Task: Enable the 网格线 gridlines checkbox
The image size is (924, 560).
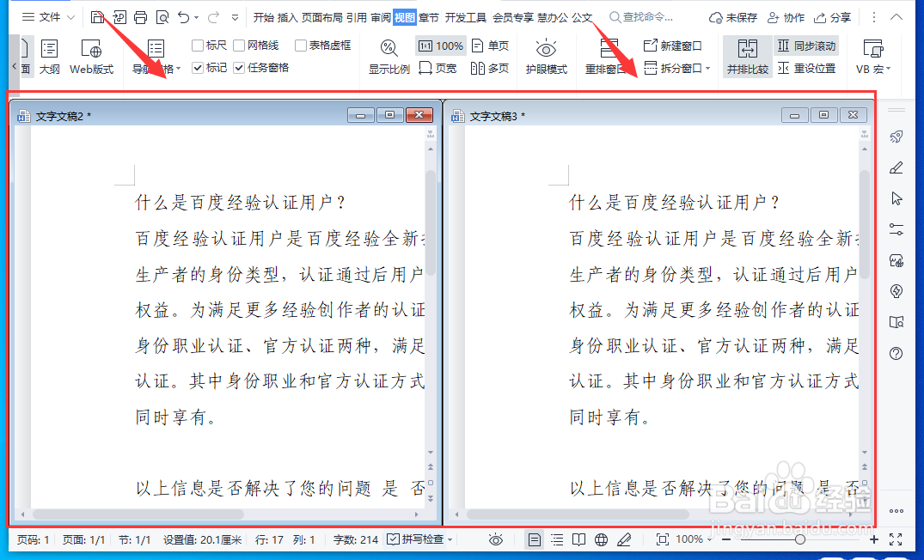Action: click(x=239, y=46)
